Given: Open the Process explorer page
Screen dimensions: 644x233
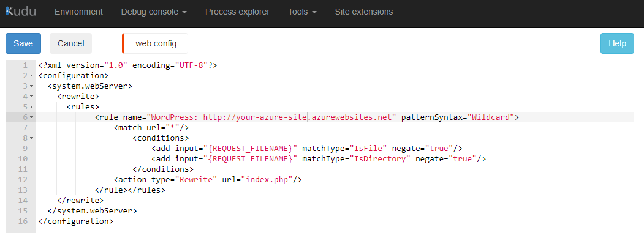Looking at the screenshot, I should 237,12.
